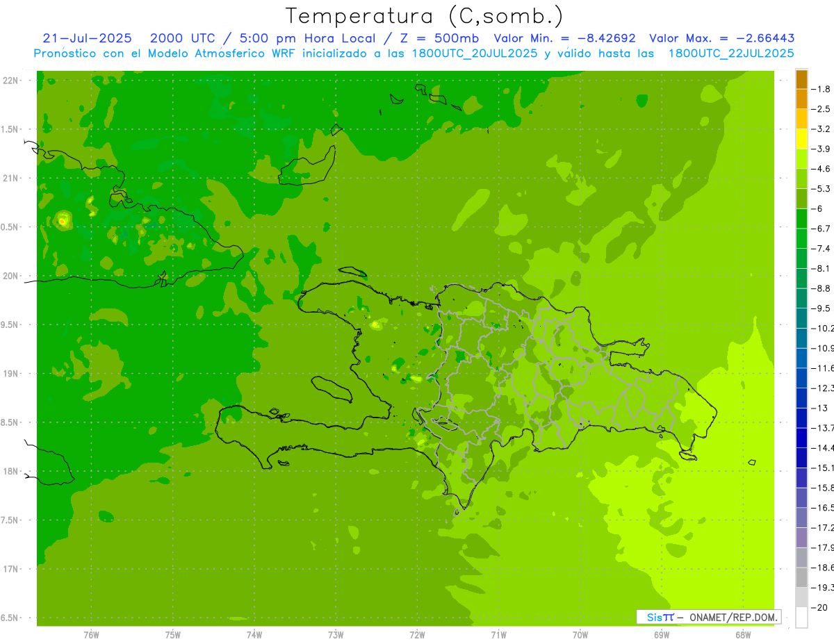Click the '22N' latitude label
This screenshot has width=834, height=644.
click(10, 81)
